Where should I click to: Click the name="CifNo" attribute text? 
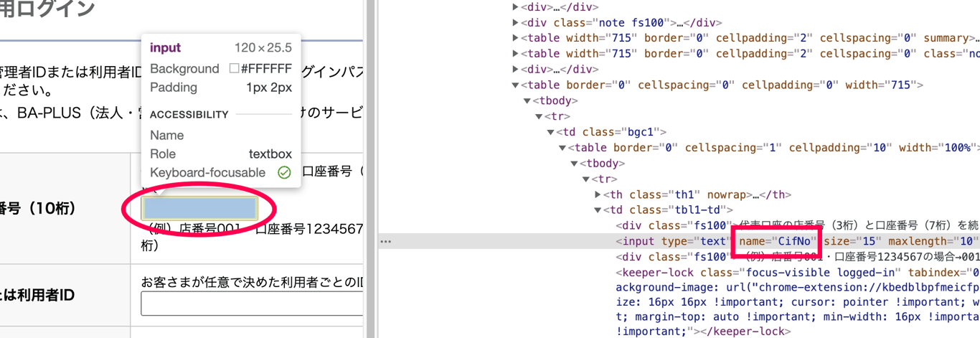pos(778,241)
